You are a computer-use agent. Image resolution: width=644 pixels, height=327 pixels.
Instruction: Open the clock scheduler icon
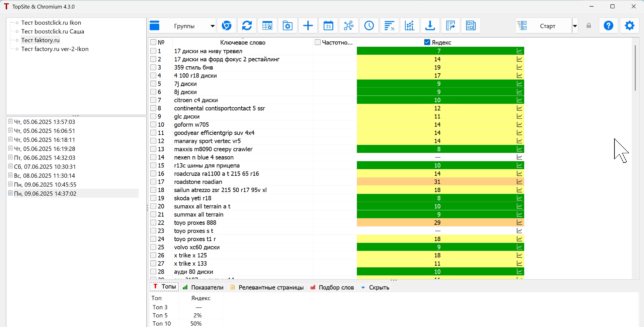tap(369, 26)
